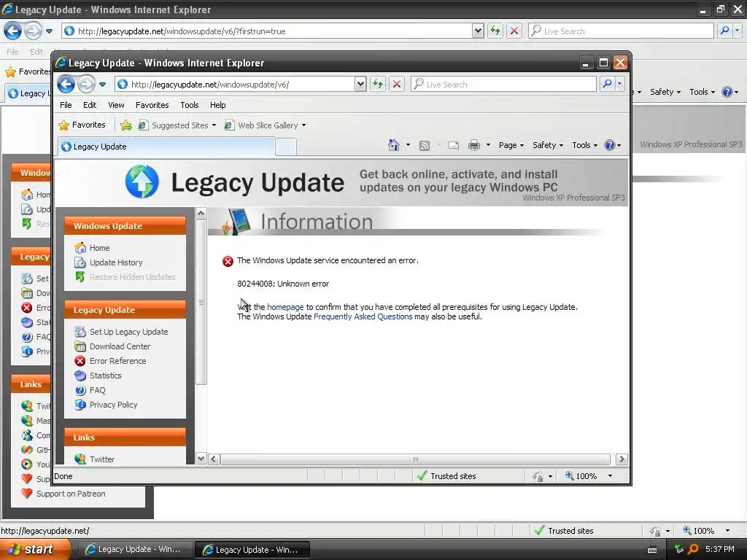
Task: Go forward in front Legacy Update window
Action: pyautogui.click(x=86, y=85)
